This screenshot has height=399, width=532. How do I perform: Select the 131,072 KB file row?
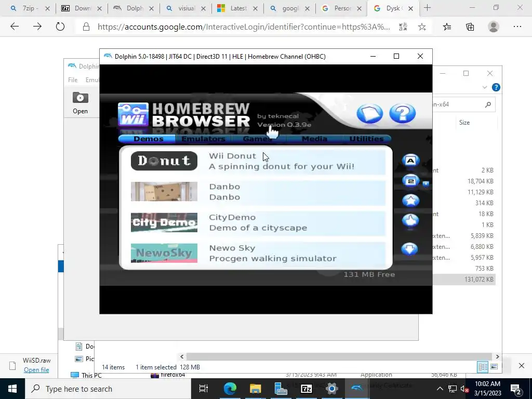tap(463, 279)
